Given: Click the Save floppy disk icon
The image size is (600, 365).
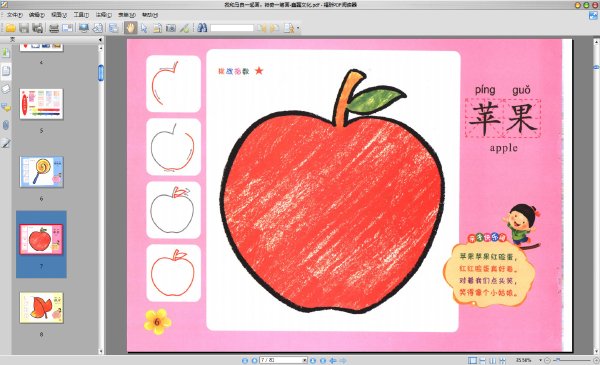Looking at the screenshot, I should click(x=24, y=28).
